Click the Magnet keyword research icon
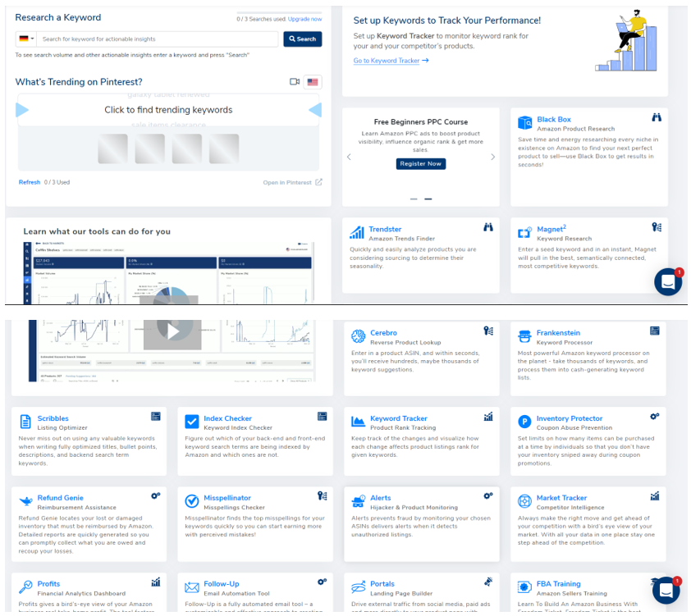Image resolution: width=691 pixels, height=616 pixels. click(x=524, y=233)
